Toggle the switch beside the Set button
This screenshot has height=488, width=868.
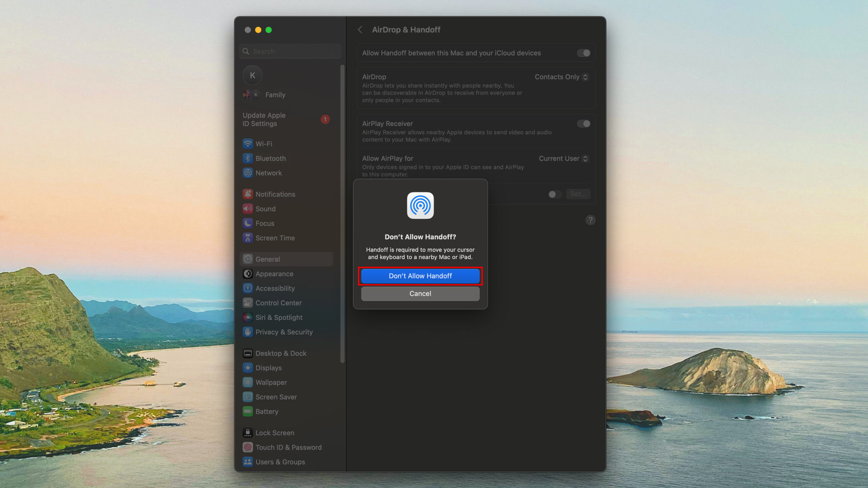[x=555, y=194]
